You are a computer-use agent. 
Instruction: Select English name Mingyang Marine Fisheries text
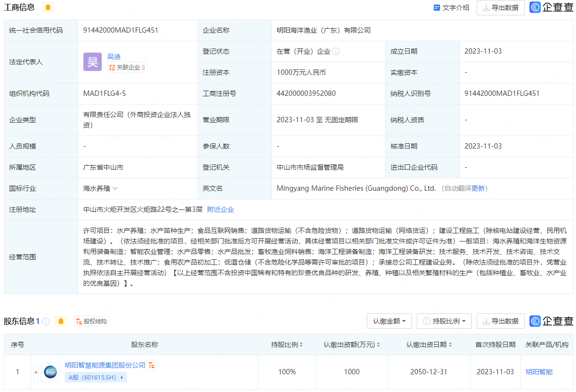pos(356,188)
